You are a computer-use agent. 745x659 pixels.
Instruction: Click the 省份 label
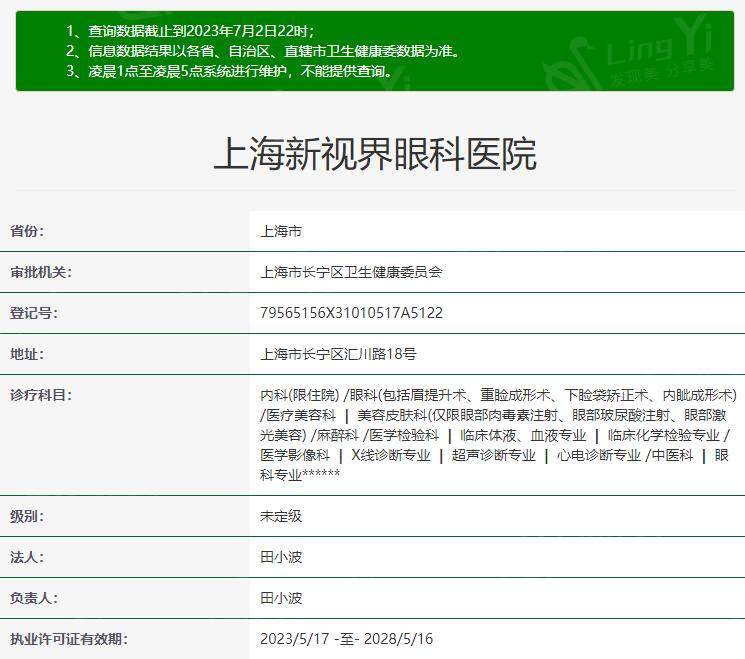pos(27,231)
